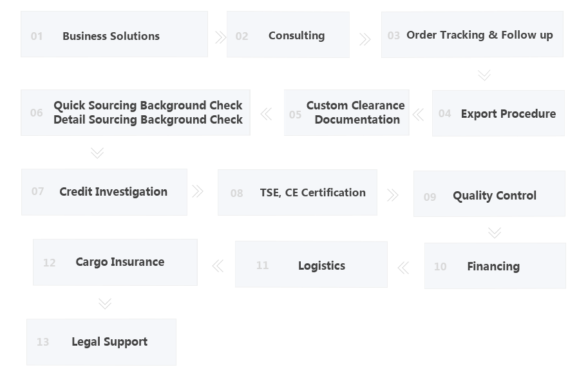Click the arrow between Business Solutions and Consulting
This screenshot has height=374, width=588.
220,37
